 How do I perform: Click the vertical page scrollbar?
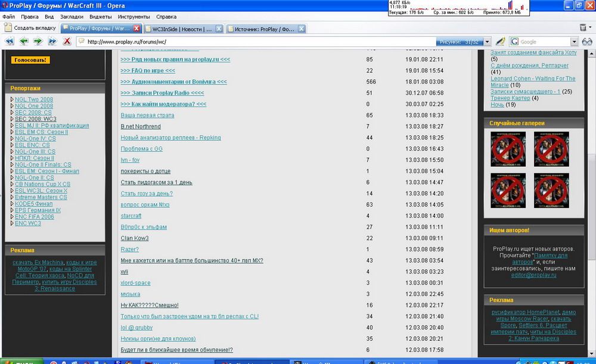(592, 179)
